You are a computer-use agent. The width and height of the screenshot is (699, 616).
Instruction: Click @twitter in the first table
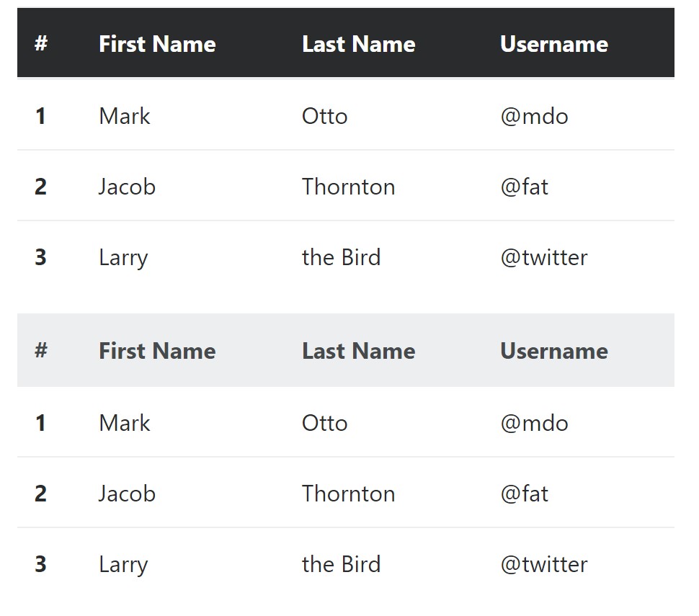click(544, 258)
